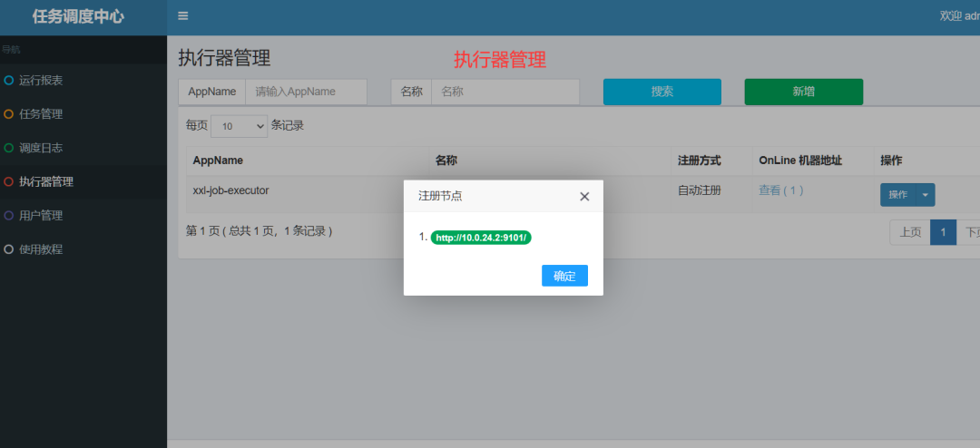Screen dimensions: 980x448
Task: Click the 用户管理 circle icon
Action: 8,216
